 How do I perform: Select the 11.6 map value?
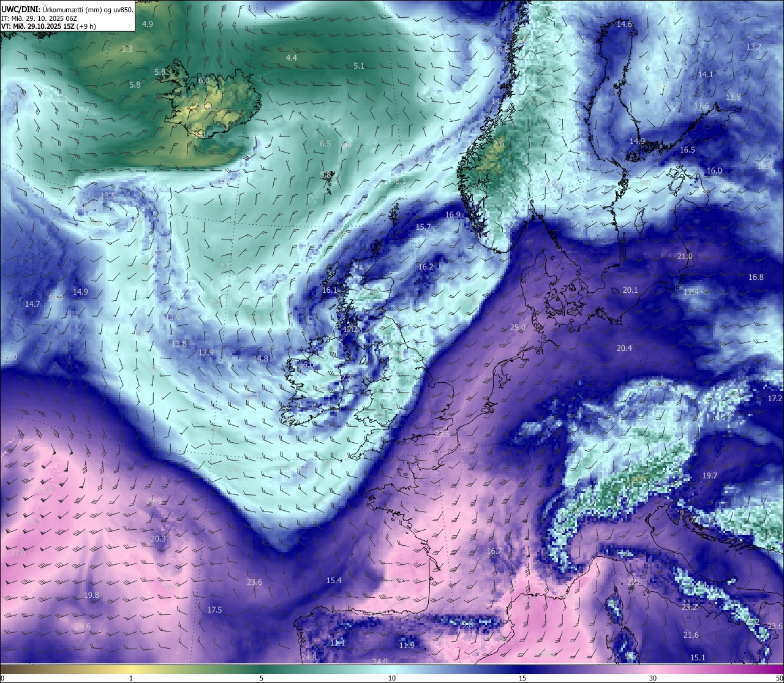point(701,106)
